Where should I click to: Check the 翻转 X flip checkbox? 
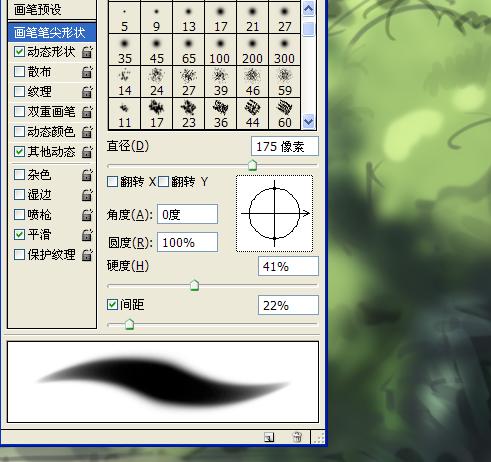(x=112, y=182)
